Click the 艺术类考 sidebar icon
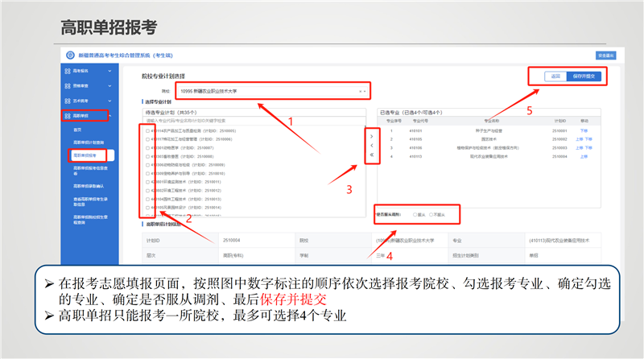 (x=68, y=101)
